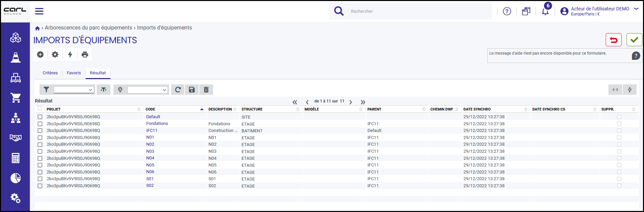Tick the SUPPR. checkbox for IFC11 row
The height and width of the screenshot is (212, 644).
(x=619, y=131)
